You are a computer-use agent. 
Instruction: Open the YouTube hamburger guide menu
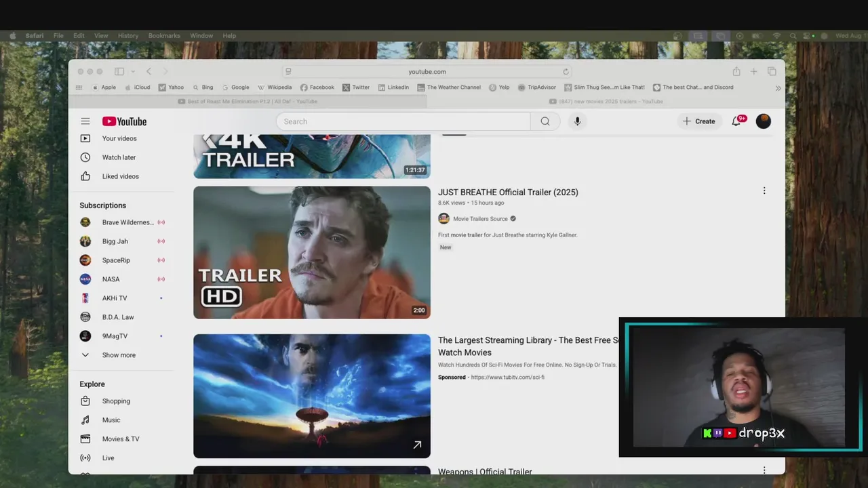tap(85, 121)
